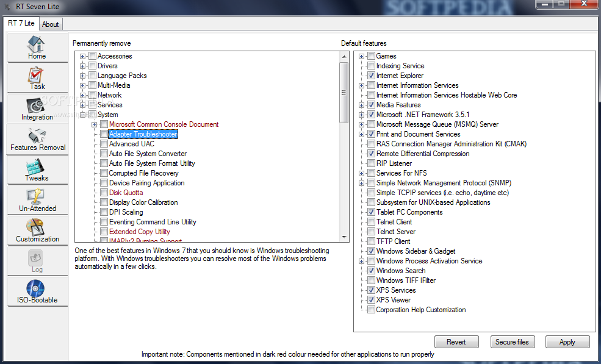The height and width of the screenshot is (364, 601).
Task: Expand the Language Packs tree node
Action: 82,76
